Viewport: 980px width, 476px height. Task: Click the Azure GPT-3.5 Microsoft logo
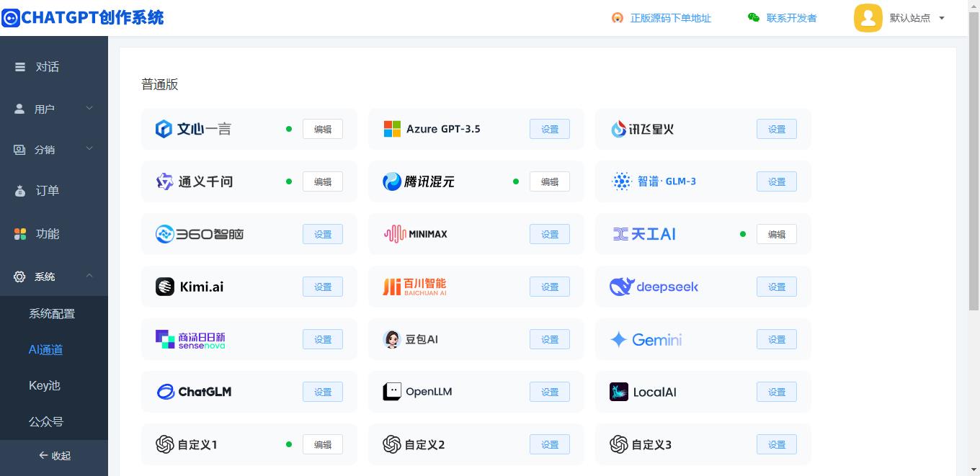click(392, 129)
